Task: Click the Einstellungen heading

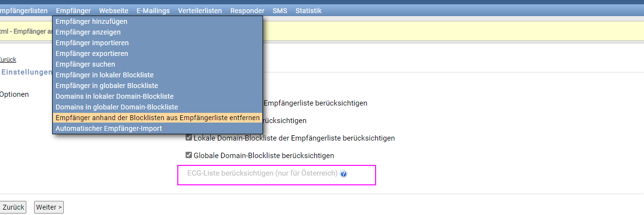Action: click(26, 72)
